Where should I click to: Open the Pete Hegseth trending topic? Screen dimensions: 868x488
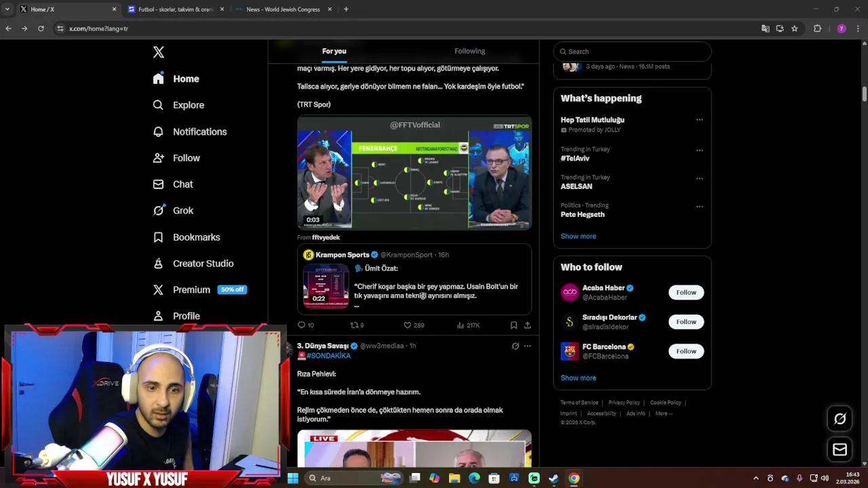[x=583, y=214]
